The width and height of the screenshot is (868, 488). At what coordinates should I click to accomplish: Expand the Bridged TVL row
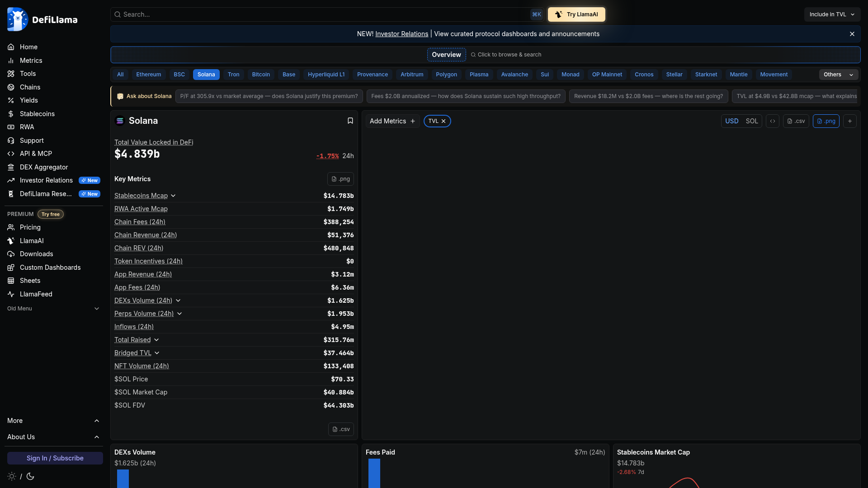[157, 353]
